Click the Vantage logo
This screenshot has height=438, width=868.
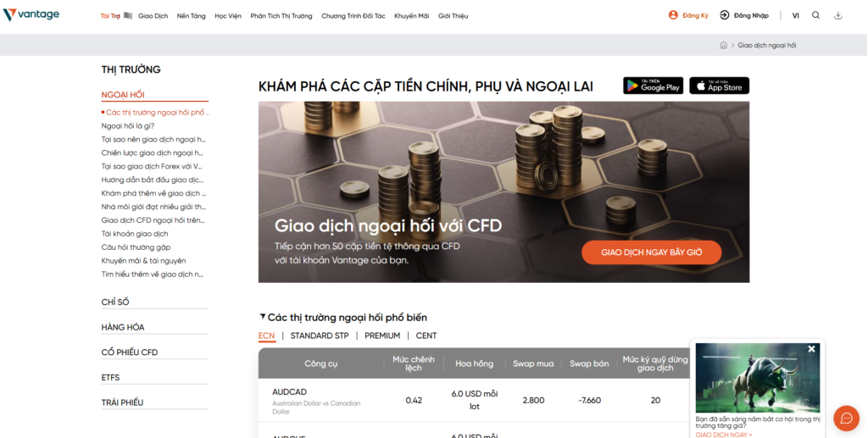(x=31, y=15)
